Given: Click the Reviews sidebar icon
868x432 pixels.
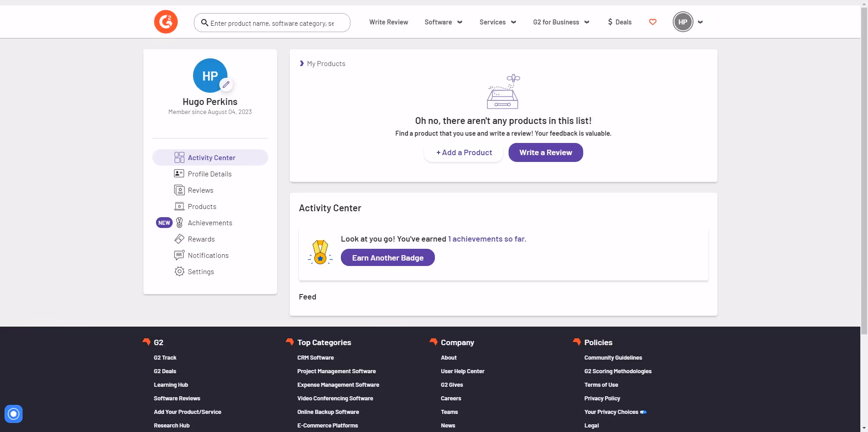Looking at the screenshot, I should [179, 190].
